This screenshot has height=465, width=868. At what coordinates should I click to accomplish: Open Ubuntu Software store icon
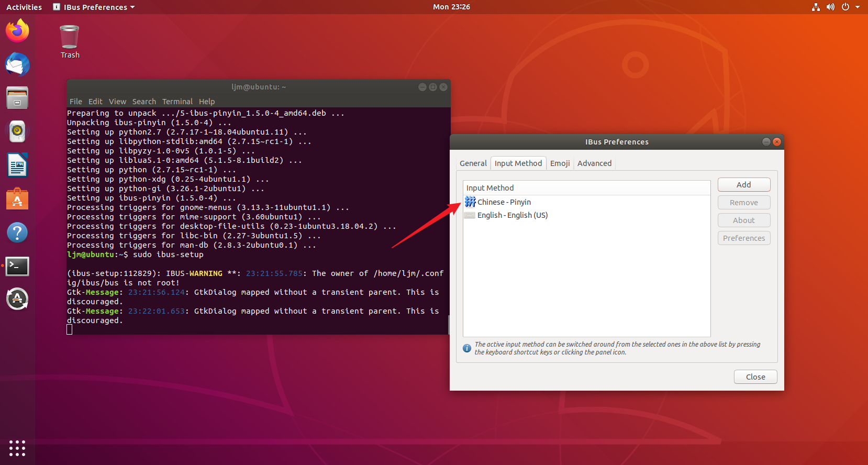pyautogui.click(x=17, y=198)
